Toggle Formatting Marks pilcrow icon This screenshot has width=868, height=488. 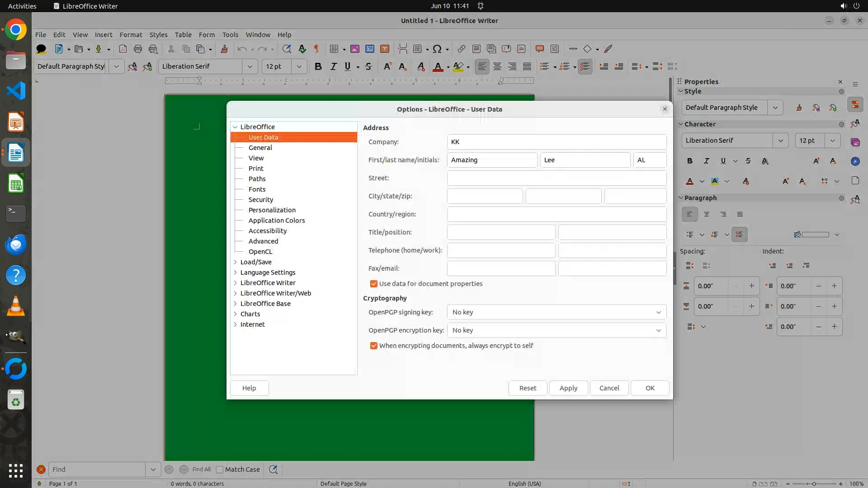coord(316,49)
